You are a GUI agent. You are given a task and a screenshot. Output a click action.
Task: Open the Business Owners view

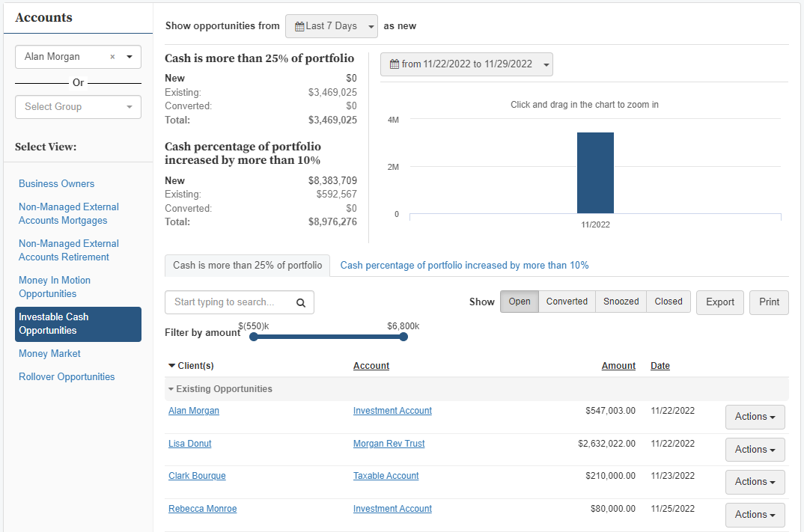[x=56, y=183]
